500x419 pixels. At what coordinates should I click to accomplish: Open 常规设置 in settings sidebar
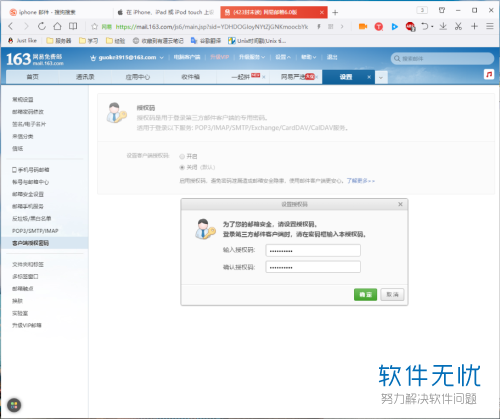tap(23, 100)
